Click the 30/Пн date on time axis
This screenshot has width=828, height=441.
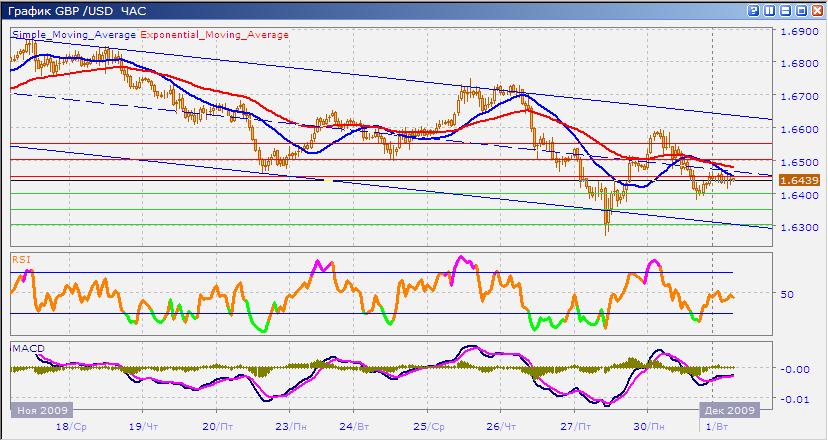pos(647,425)
